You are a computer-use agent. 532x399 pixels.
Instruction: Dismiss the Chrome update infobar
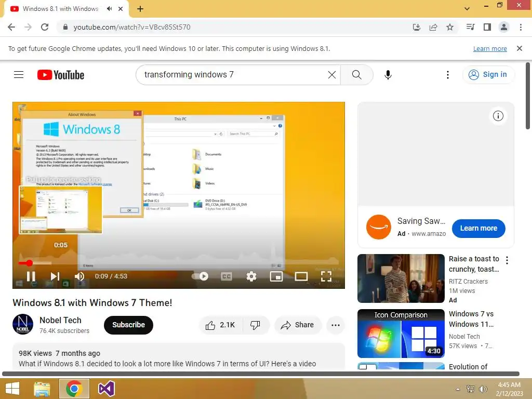coord(520,48)
